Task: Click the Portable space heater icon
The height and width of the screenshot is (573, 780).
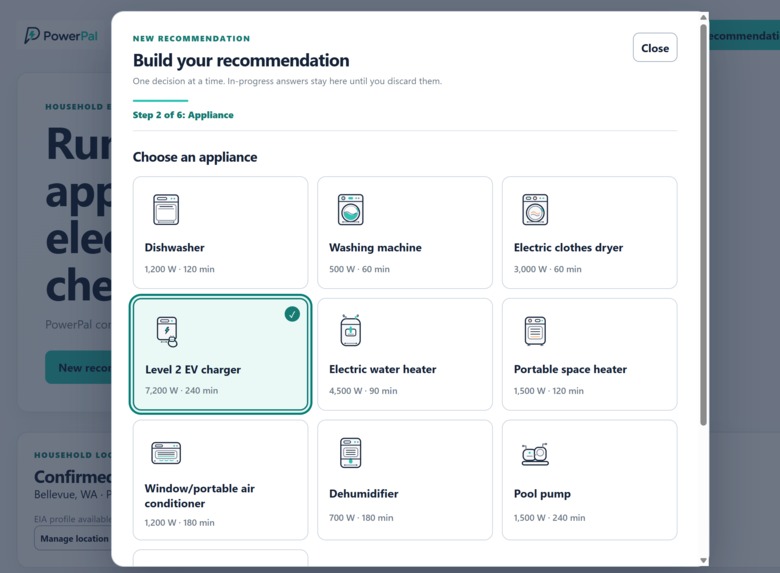Action: (535, 331)
